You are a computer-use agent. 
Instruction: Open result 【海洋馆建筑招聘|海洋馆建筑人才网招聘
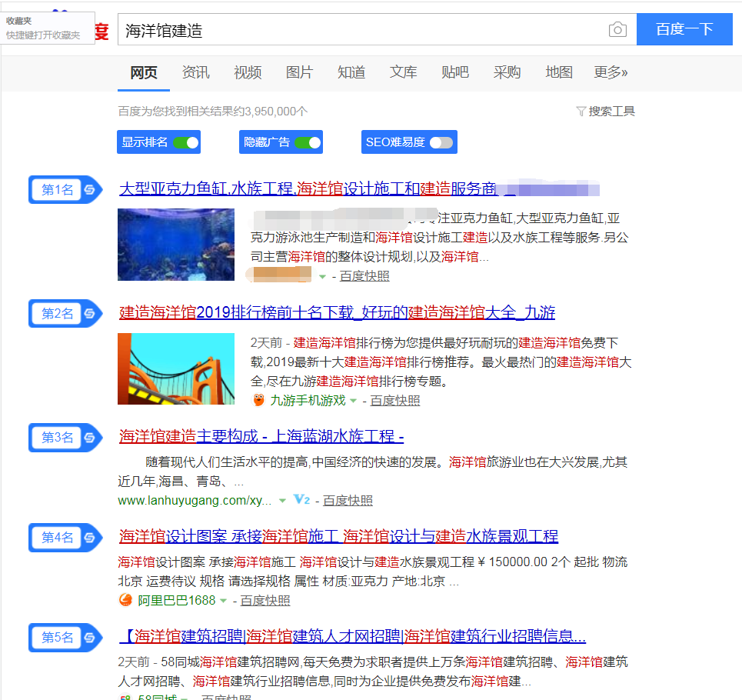coord(352,636)
